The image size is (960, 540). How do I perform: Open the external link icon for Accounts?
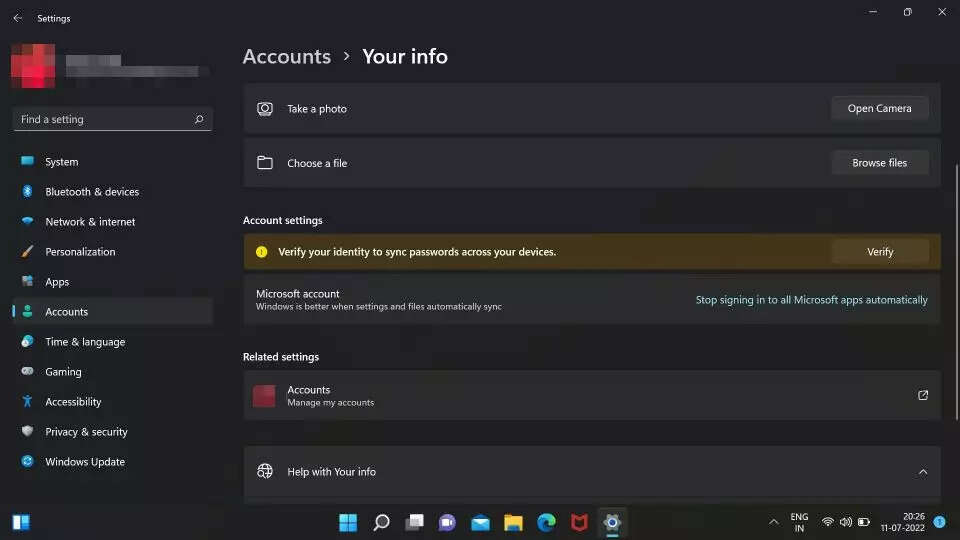pyautogui.click(x=922, y=395)
